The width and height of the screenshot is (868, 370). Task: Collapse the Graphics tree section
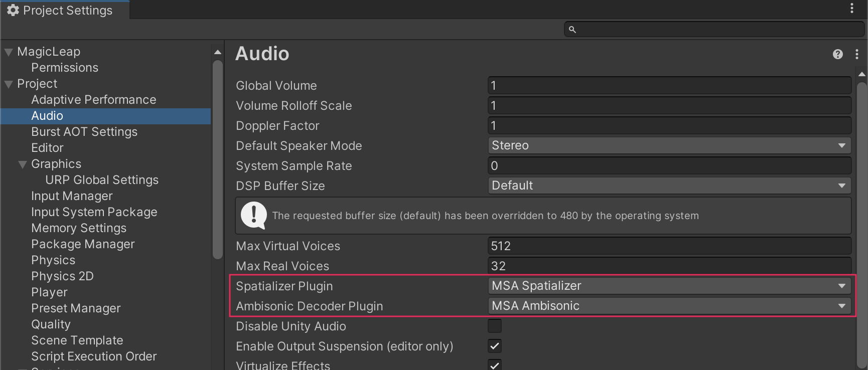coord(23,164)
